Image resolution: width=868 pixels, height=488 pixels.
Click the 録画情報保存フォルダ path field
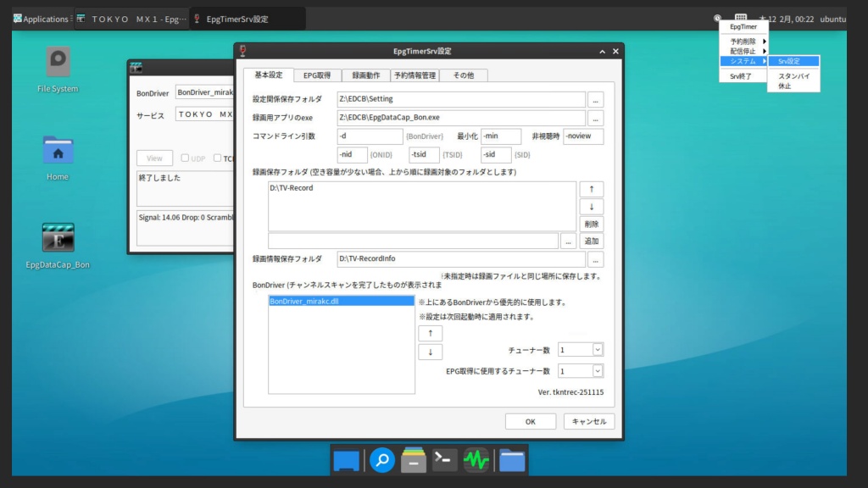click(460, 259)
